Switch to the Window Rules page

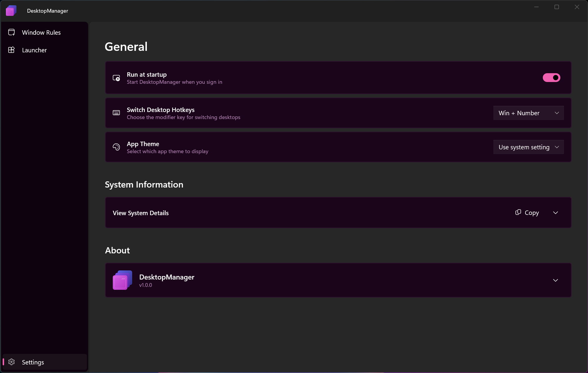(x=41, y=32)
